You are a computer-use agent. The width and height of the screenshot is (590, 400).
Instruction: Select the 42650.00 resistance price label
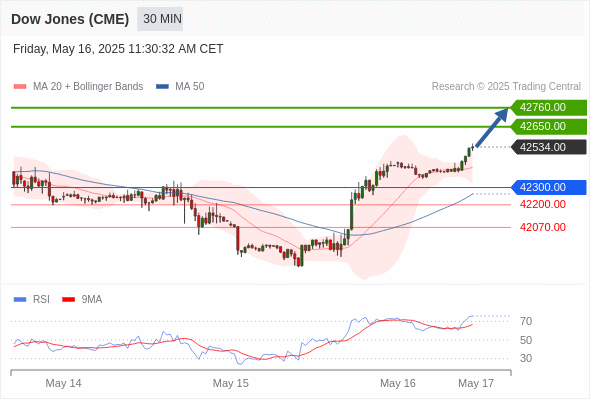pos(549,126)
